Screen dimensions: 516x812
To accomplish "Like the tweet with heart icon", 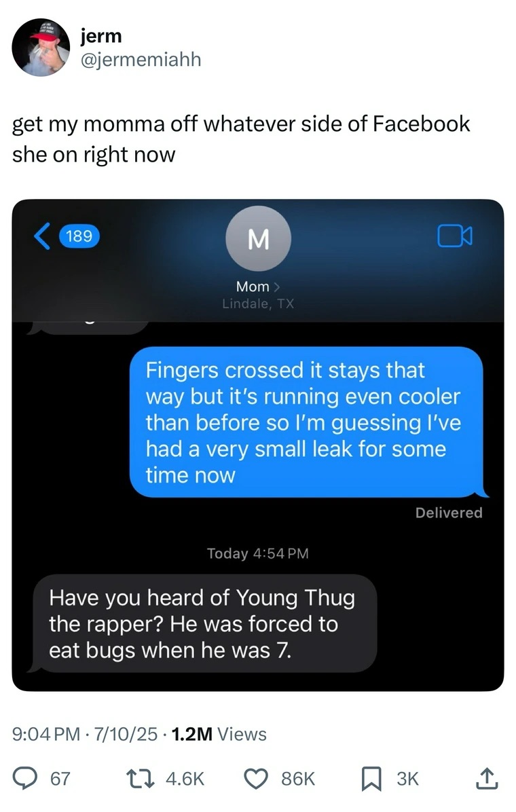I will pos(256,778).
